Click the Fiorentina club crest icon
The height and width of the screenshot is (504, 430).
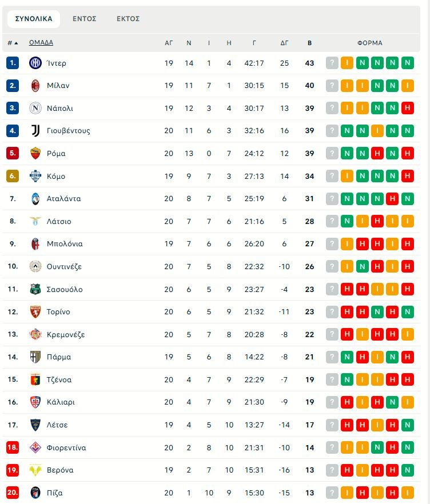(x=35, y=447)
